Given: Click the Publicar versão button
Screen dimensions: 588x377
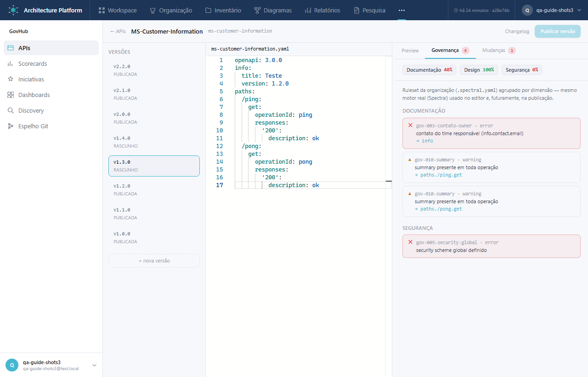Looking at the screenshot, I should tap(558, 31).
